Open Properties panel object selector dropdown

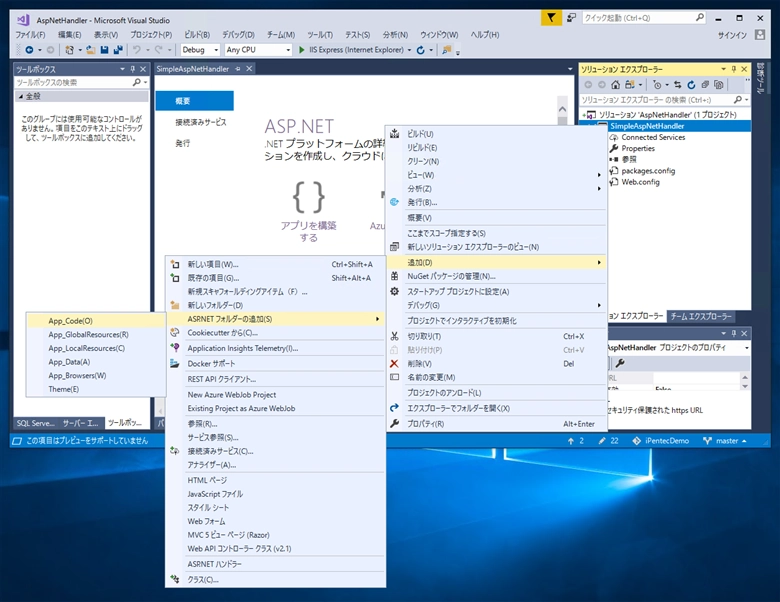click(x=747, y=348)
